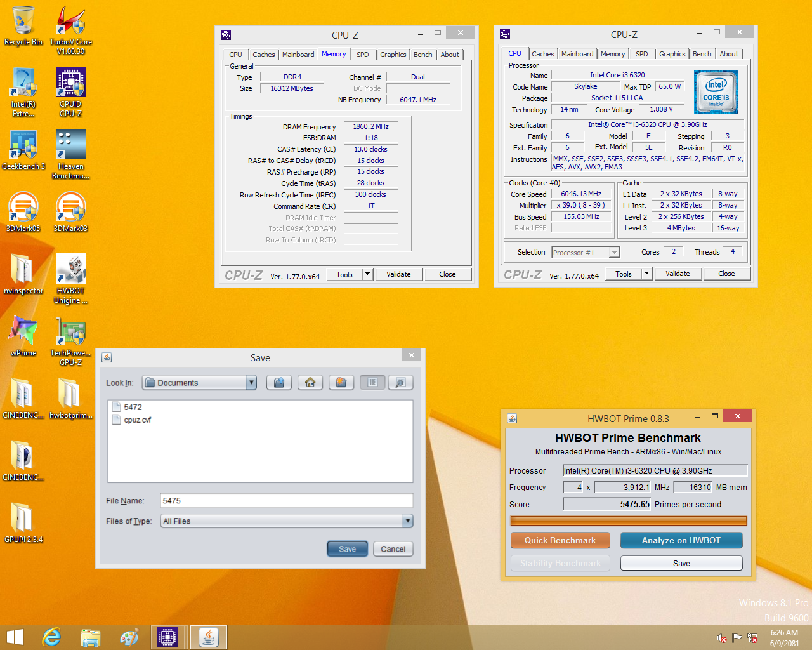
Task: Go to Home folder in Save dialog
Action: coord(310,382)
